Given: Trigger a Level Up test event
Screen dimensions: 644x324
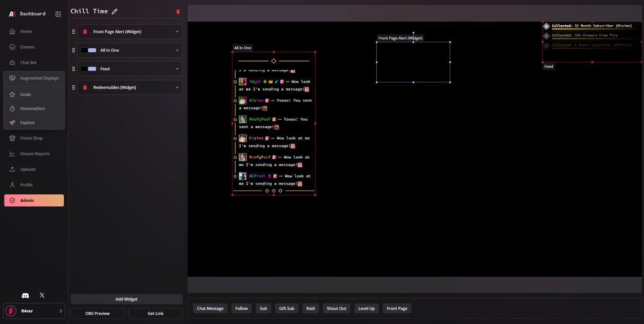Looking at the screenshot, I should pyautogui.click(x=367, y=308).
